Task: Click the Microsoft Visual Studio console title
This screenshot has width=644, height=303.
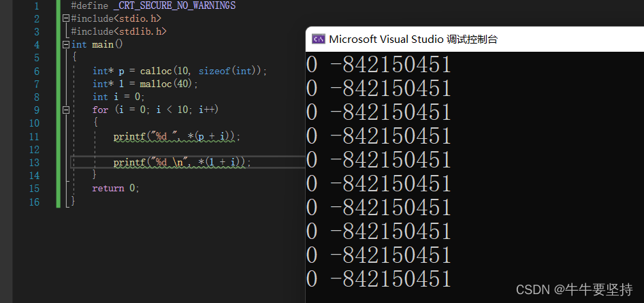Action: point(413,39)
